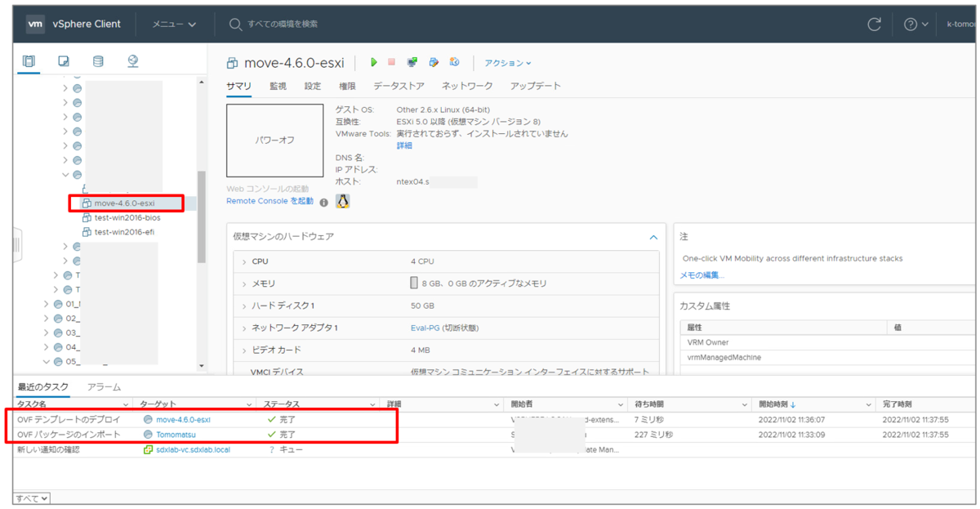
Task: Expand the CPU hardware row
Action: [244, 261]
